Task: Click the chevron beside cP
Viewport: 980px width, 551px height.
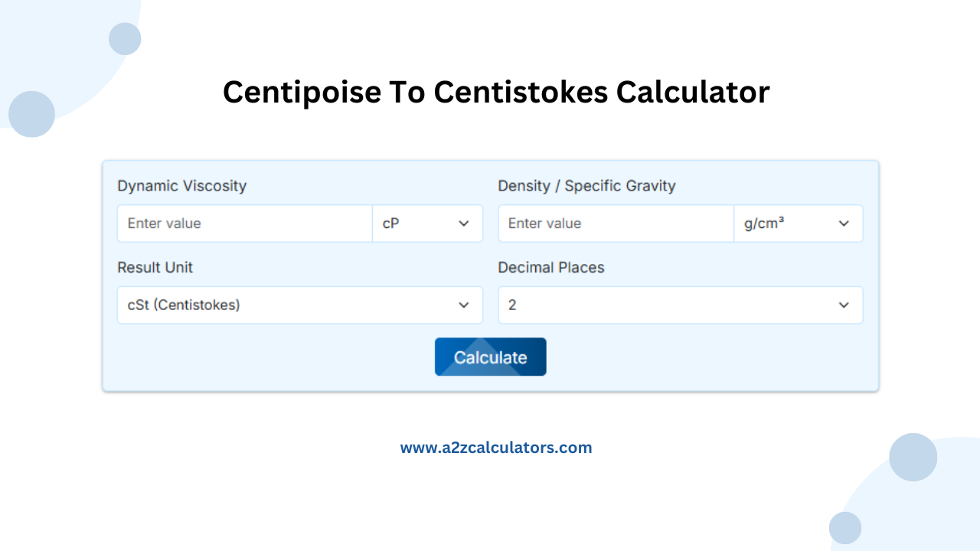Action: click(463, 223)
